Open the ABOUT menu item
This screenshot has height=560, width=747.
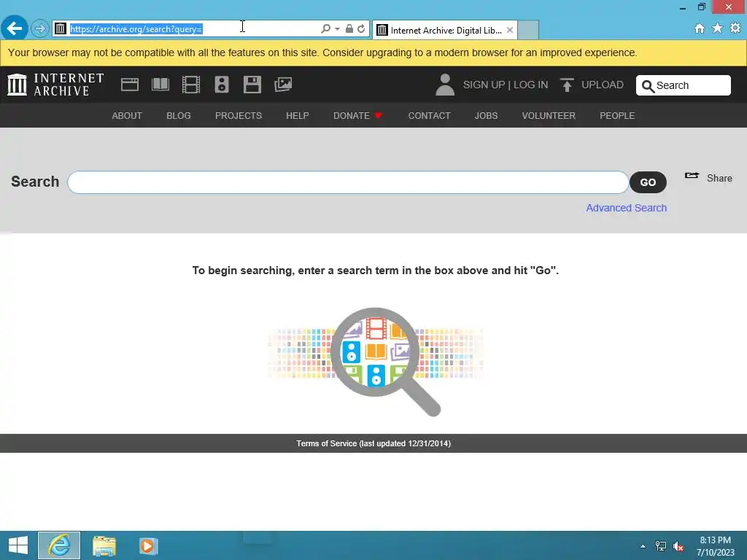tap(127, 116)
